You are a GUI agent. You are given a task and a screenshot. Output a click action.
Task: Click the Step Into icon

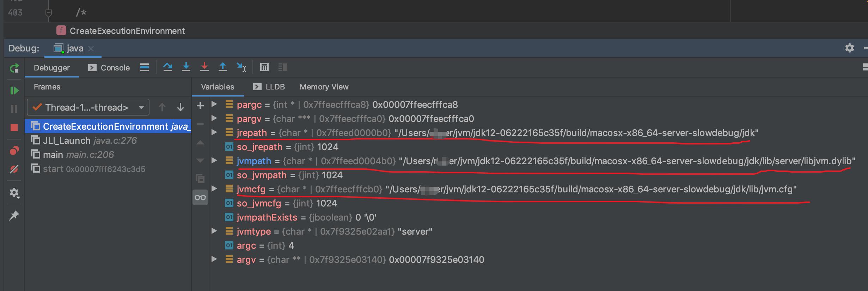(186, 67)
